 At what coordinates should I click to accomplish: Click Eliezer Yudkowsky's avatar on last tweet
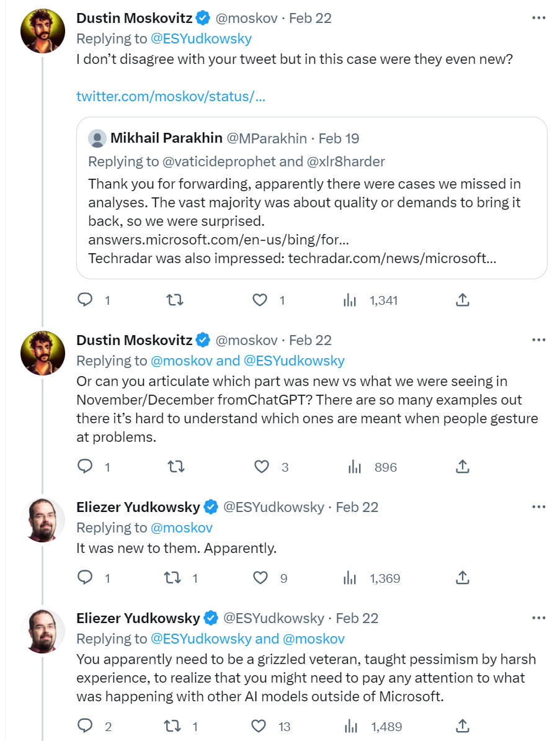click(x=43, y=631)
